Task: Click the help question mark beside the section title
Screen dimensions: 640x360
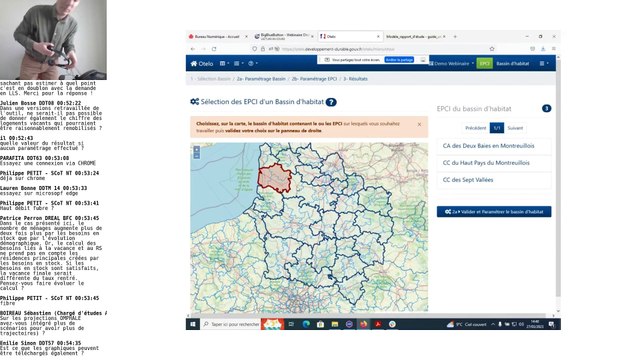Action: [x=331, y=102]
